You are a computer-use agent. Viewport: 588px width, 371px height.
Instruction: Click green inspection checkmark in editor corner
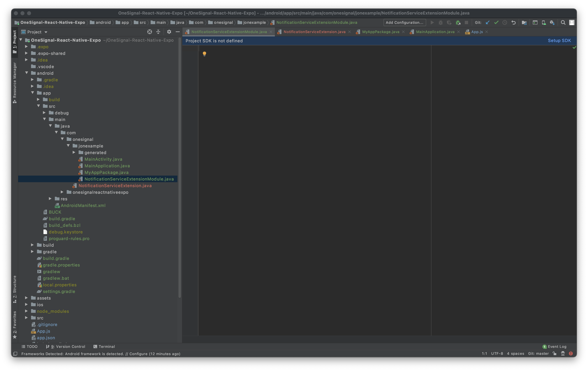(x=574, y=47)
